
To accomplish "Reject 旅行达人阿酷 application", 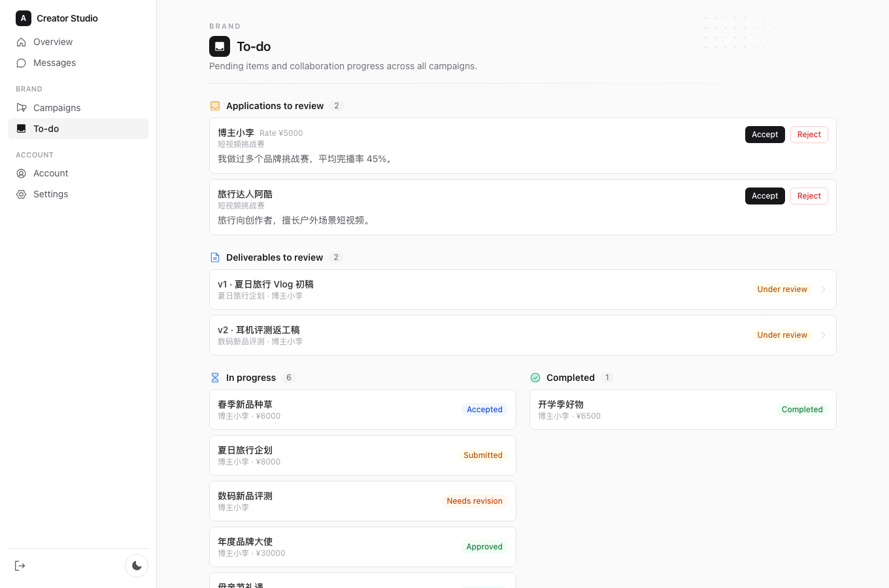I will pyautogui.click(x=809, y=196).
